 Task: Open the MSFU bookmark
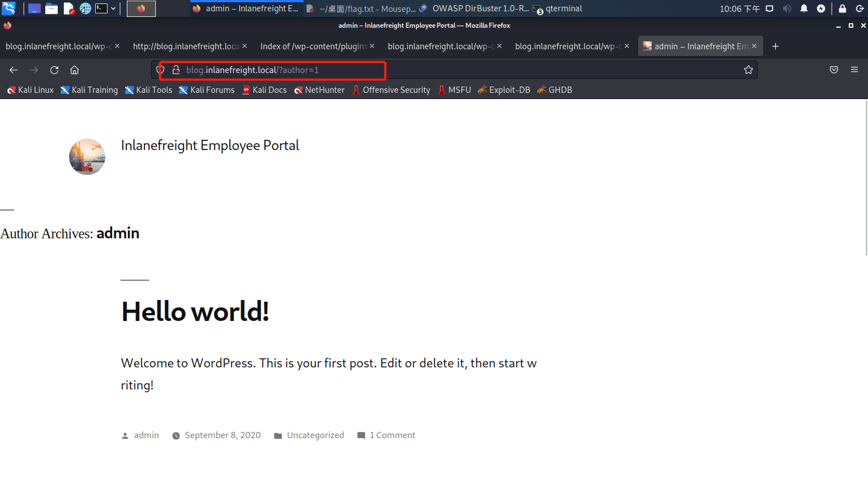click(x=454, y=90)
